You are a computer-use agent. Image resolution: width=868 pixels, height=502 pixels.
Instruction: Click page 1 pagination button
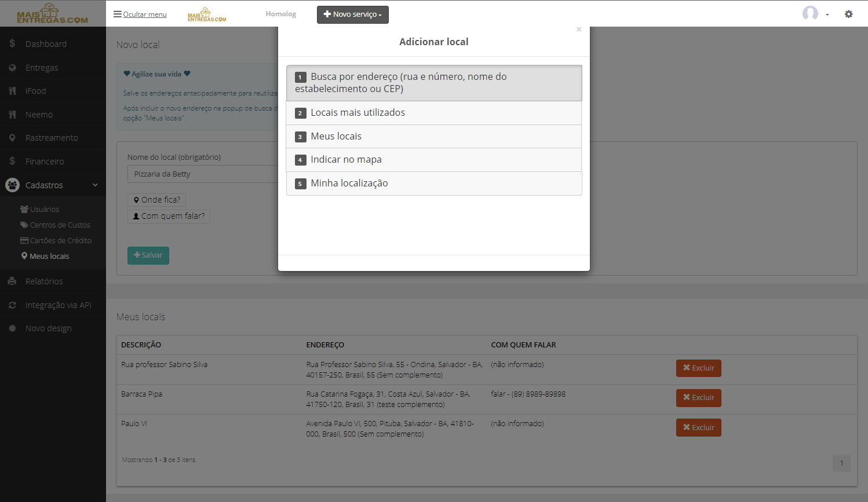click(841, 463)
